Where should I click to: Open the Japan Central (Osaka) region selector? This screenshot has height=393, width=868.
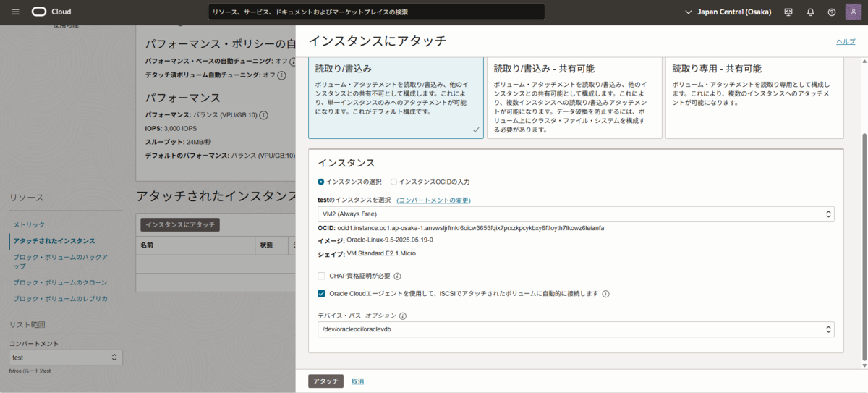[x=728, y=12]
